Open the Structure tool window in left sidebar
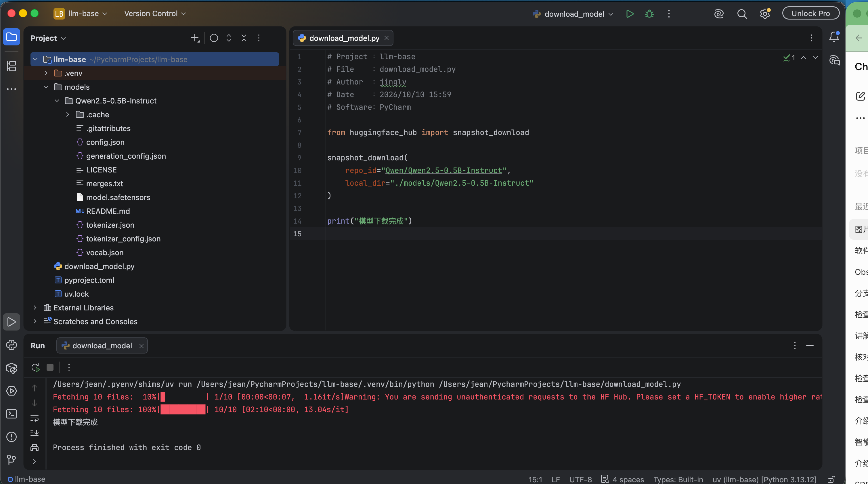This screenshot has width=868, height=484. point(12,66)
